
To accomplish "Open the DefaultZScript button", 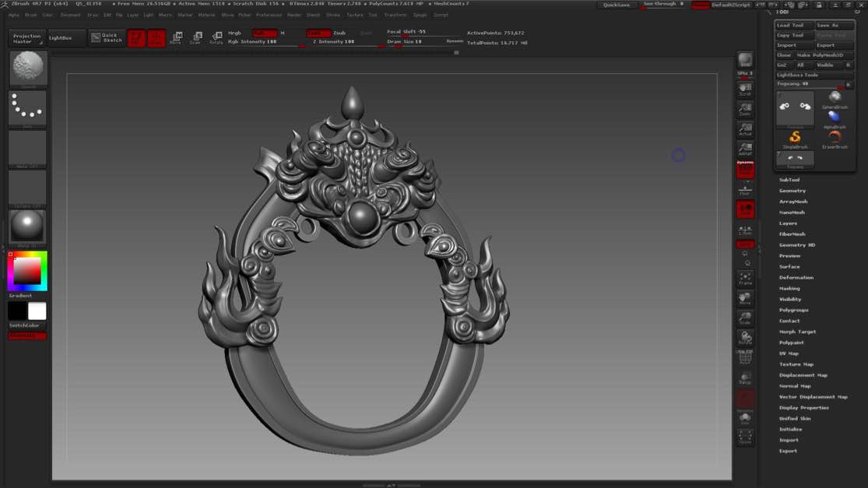I will click(731, 5).
